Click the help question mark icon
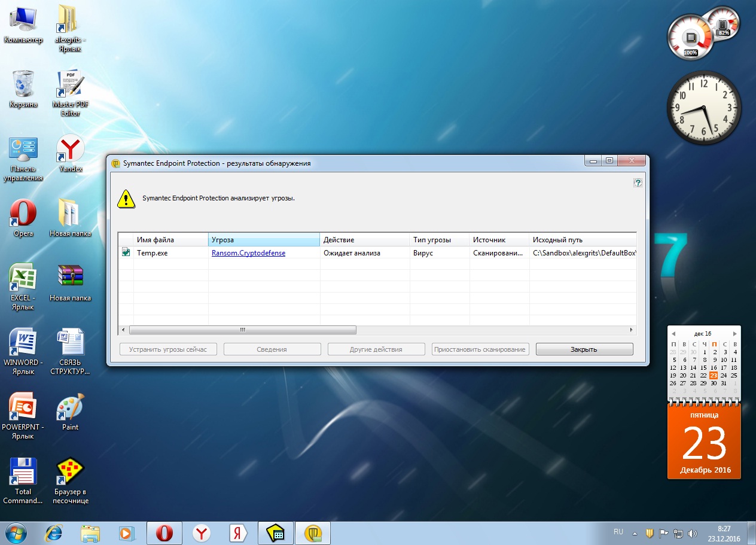The image size is (756, 545). (x=638, y=183)
